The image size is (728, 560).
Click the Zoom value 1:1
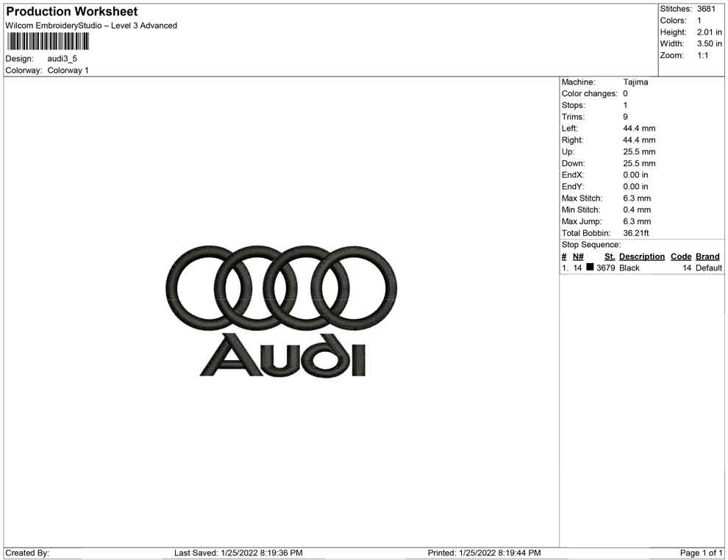[x=702, y=55]
